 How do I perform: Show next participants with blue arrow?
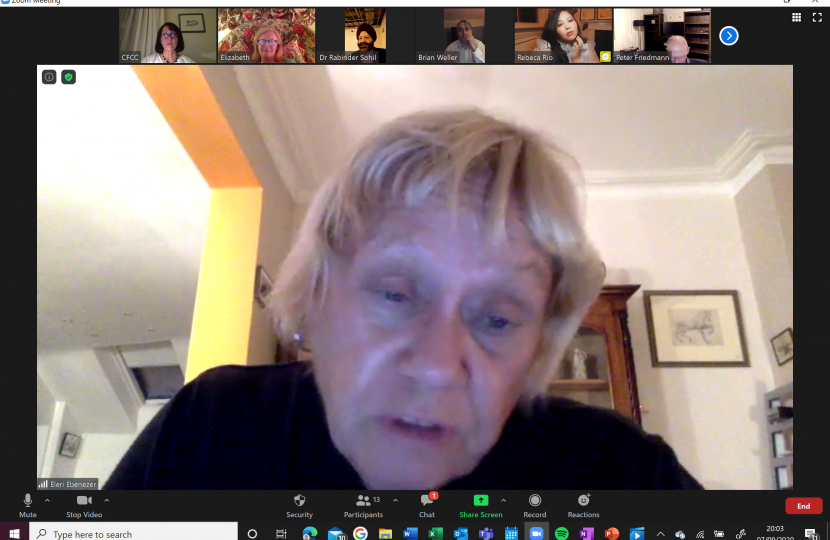(729, 36)
